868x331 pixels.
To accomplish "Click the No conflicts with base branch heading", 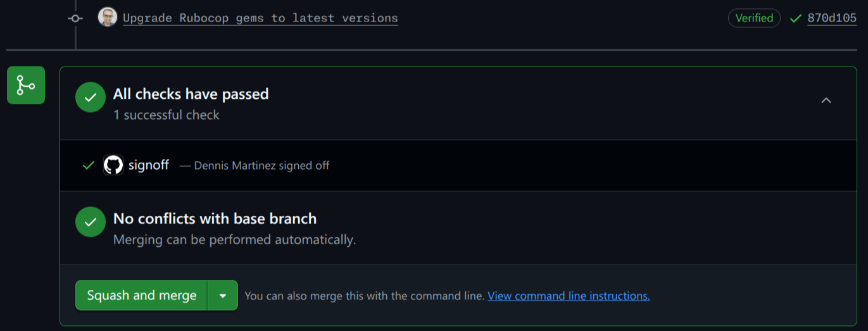I will pos(215,219).
